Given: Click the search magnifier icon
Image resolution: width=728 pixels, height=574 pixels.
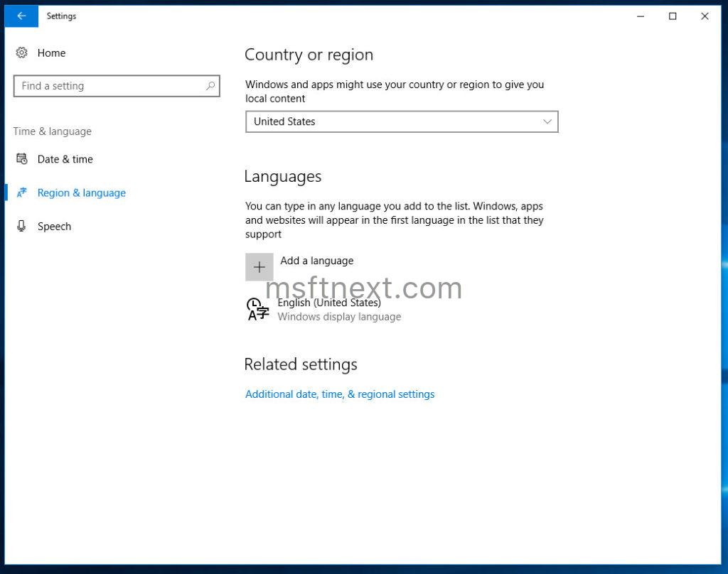Looking at the screenshot, I should point(210,85).
